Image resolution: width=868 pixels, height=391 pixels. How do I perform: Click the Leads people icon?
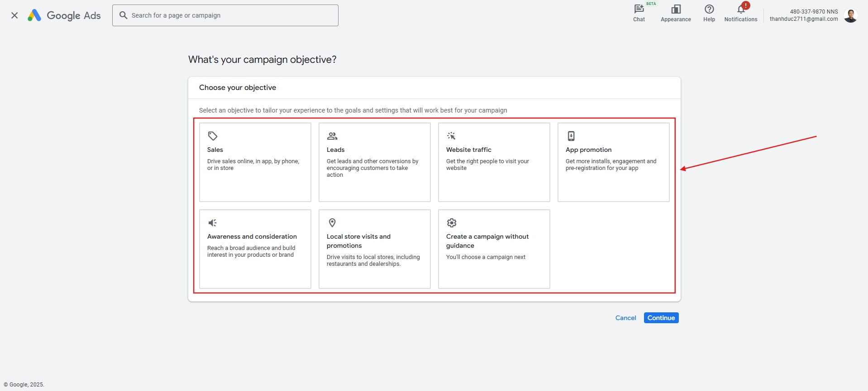tap(332, 136)
